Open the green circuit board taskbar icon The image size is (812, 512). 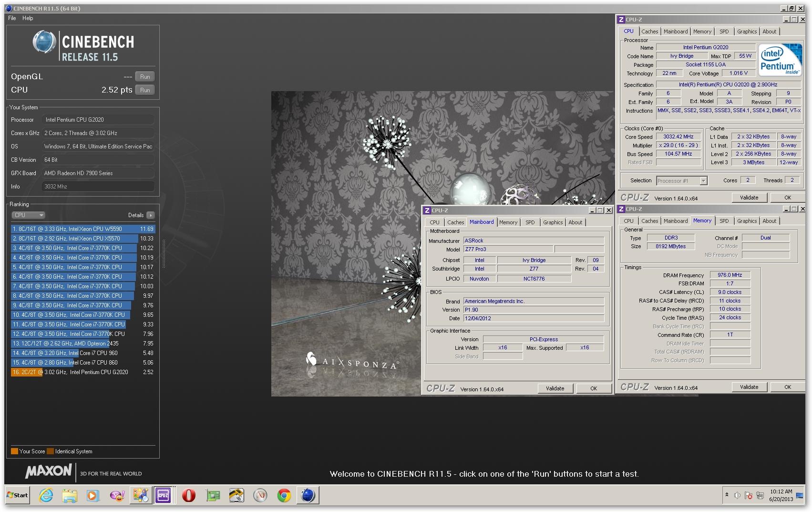213,495
